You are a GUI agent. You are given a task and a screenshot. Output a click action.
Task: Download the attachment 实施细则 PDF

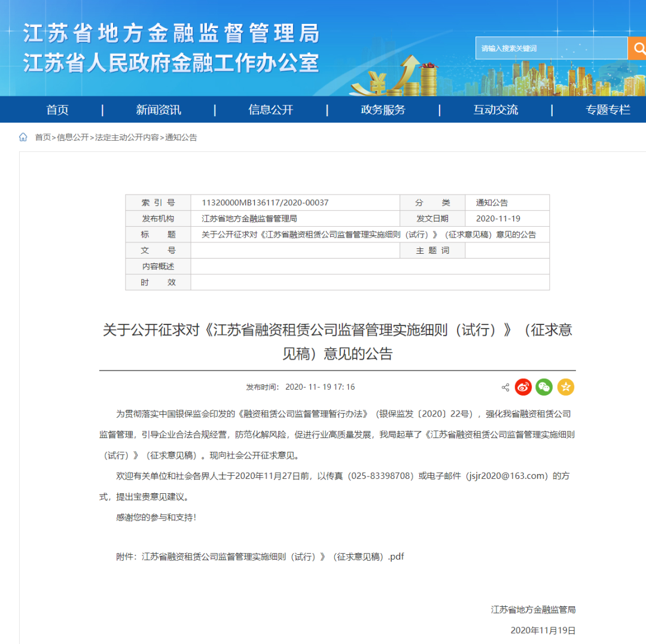click(272, 556)
